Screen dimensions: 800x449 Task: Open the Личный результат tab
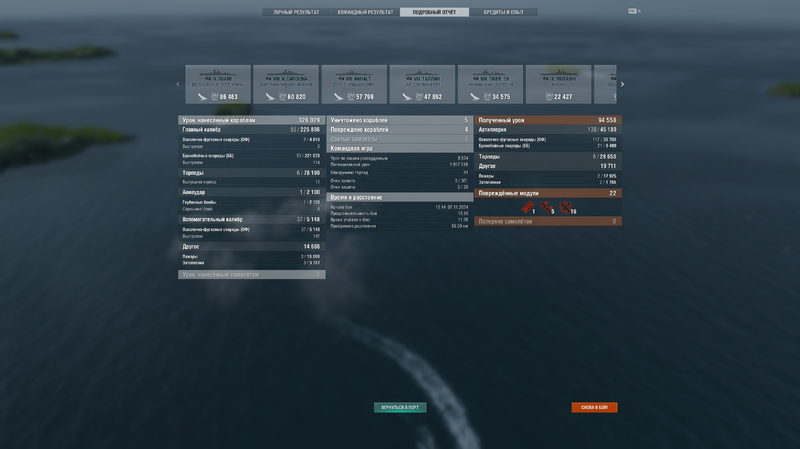click(x=296, y=12)
